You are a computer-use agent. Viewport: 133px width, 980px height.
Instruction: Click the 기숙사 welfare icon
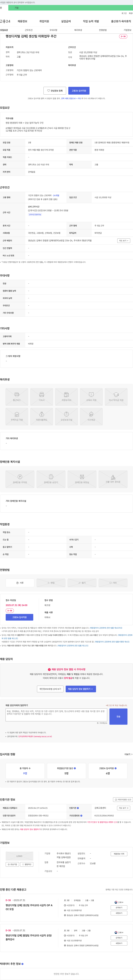pyautogui.click(x=42, y=397)
